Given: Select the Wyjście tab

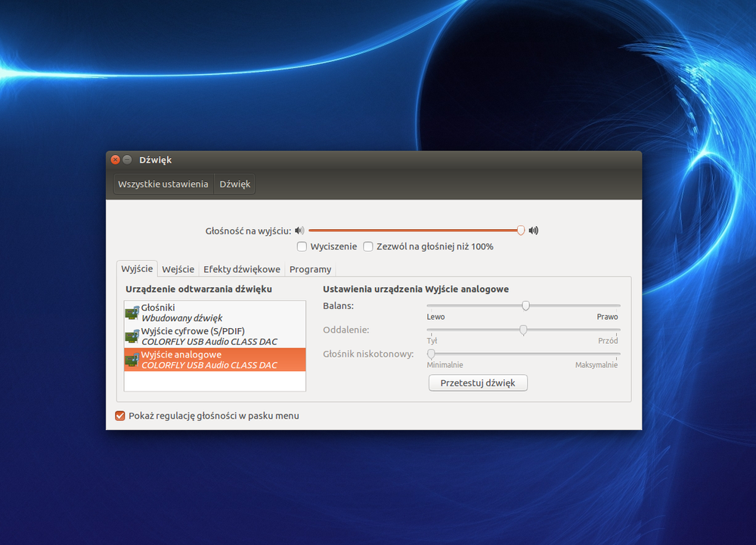Looking at the screenshot, I should (x=137, y=269).
